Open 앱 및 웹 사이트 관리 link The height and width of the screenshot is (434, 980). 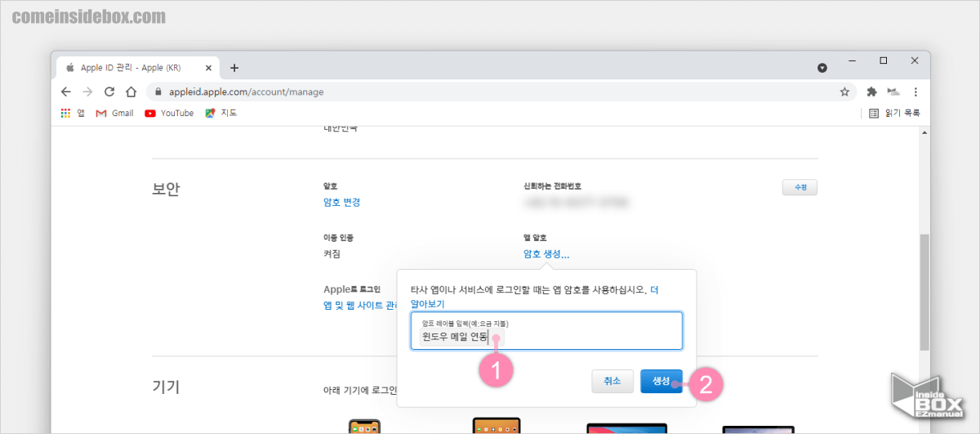360,305
